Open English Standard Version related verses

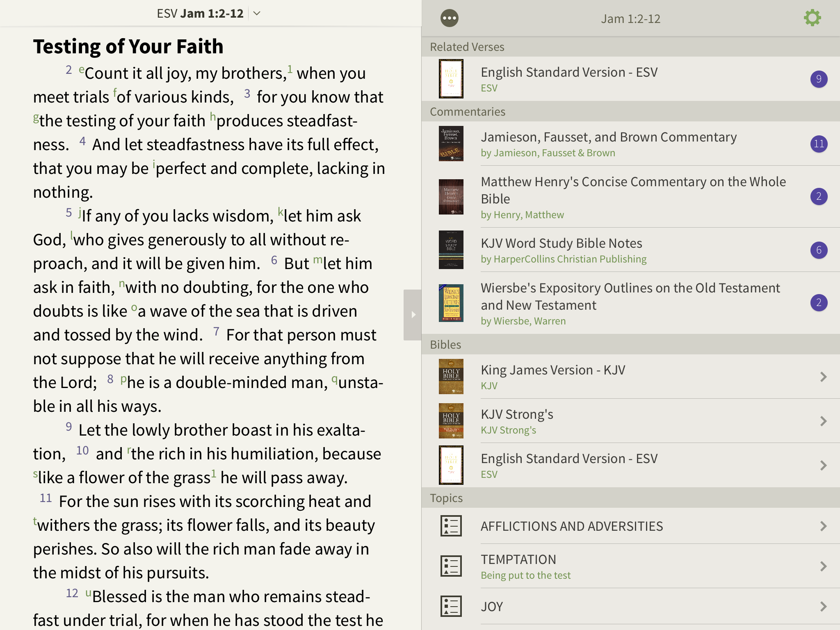click(631, 79)
